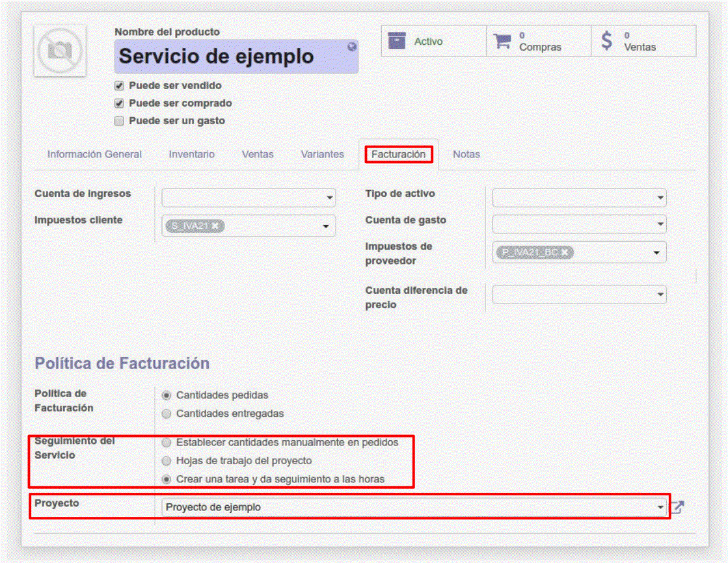Click the globe translate icon in name field
The width and height of the screenshot is (728, 563).
pos(352,47)
